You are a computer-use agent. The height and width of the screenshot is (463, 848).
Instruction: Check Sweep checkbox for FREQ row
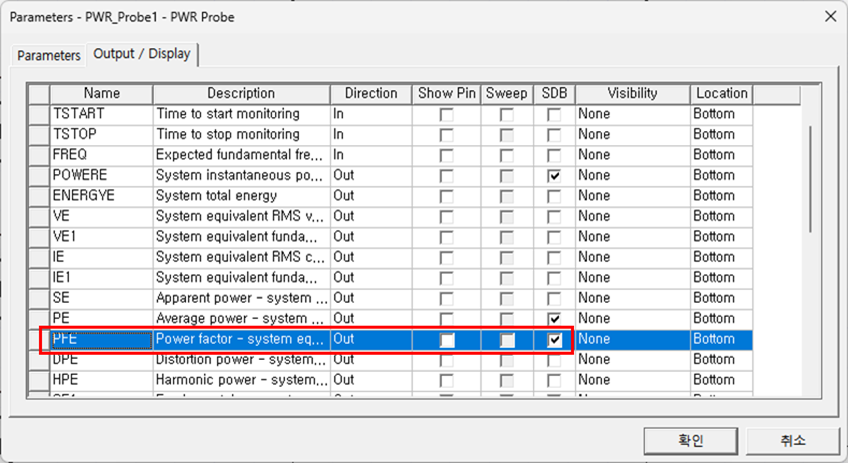tap(507, 155)
